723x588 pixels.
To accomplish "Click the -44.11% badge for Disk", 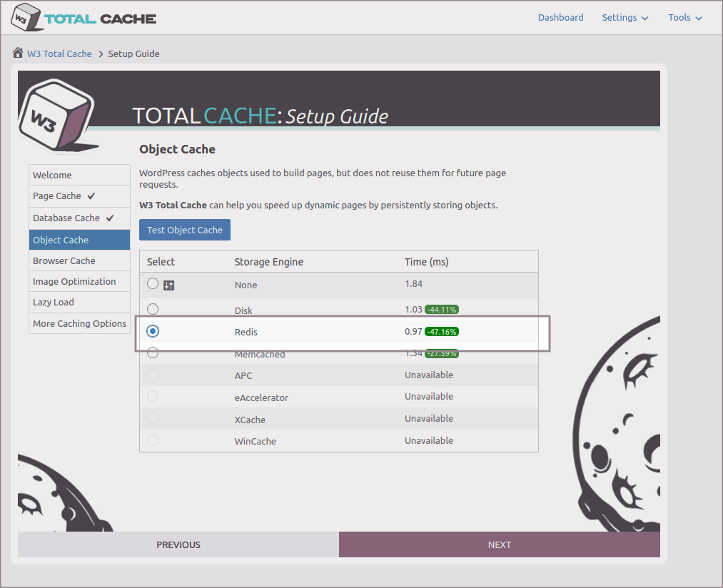I will (x=442, y=310).
